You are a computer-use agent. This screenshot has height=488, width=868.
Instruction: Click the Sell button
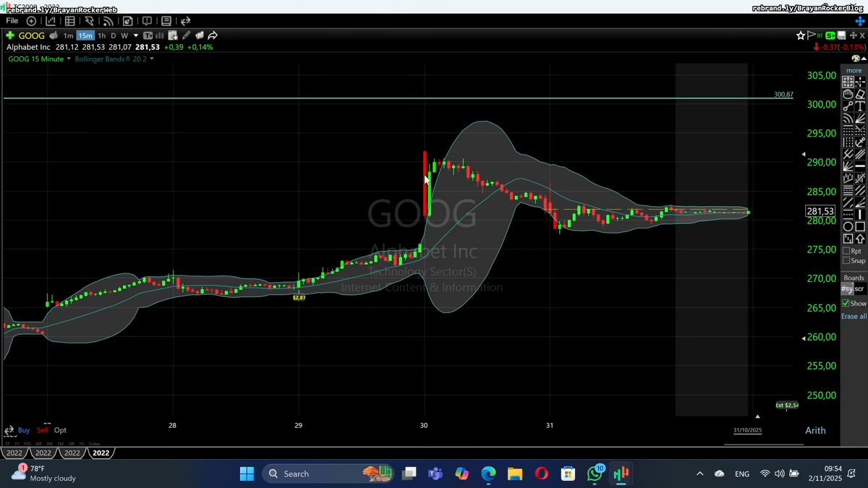pos(43,430)
